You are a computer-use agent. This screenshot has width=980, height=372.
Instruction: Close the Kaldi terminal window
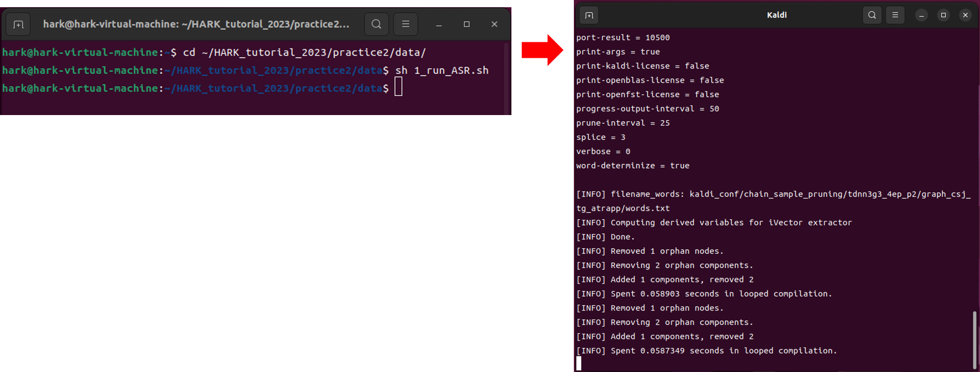click(965, 15)
